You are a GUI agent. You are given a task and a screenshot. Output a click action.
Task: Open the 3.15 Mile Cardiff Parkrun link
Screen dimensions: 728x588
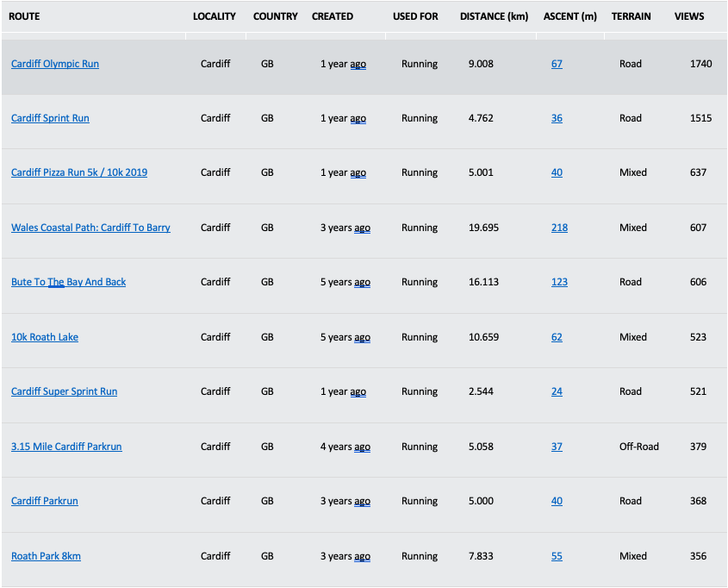(x=66, y=447)
